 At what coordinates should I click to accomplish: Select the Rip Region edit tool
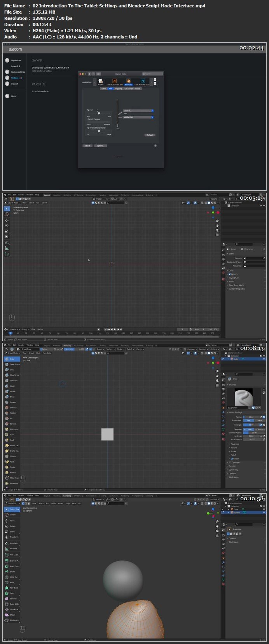(12, 620)
